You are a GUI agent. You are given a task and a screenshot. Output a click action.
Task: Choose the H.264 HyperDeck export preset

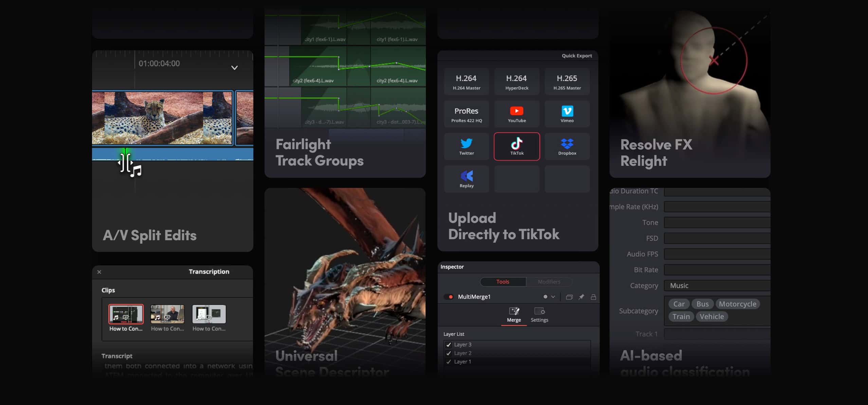(x=517, y=82)
